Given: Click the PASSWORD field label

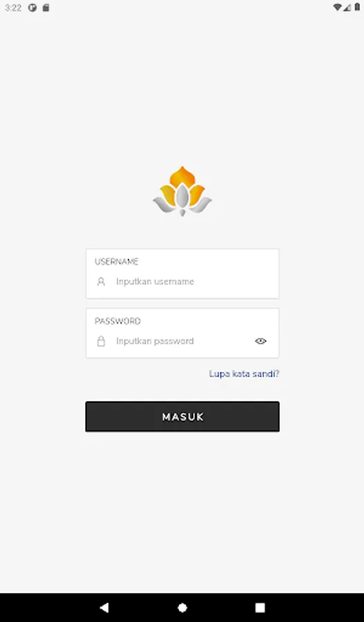Looking at the screenshot, I should point(117,321).
